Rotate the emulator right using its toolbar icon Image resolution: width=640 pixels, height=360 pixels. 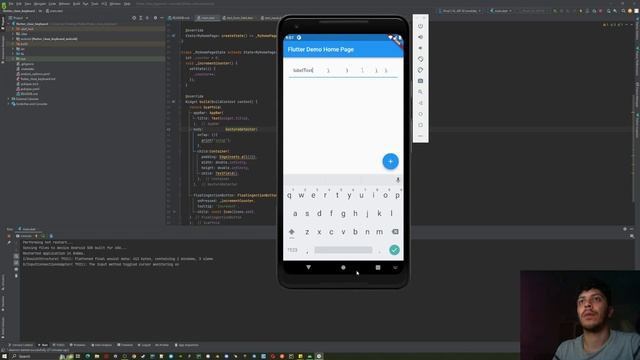pyautogui.click(x=420, y=70)
